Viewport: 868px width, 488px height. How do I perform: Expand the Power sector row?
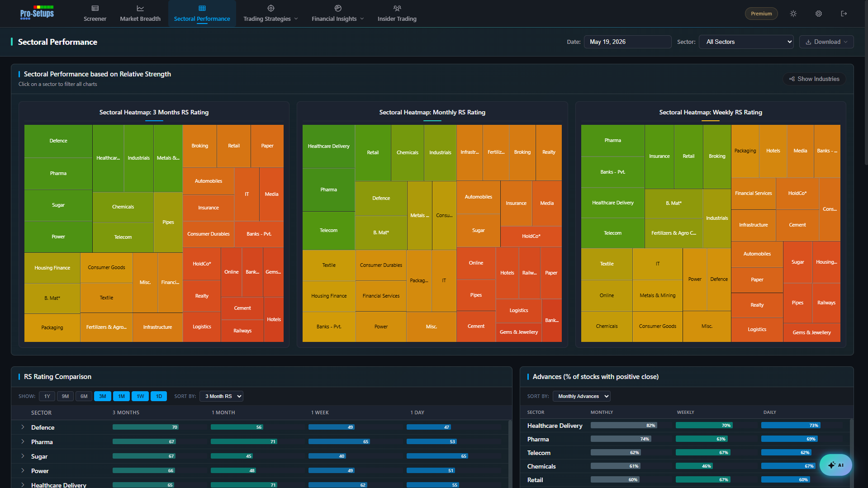pos(23,470)
